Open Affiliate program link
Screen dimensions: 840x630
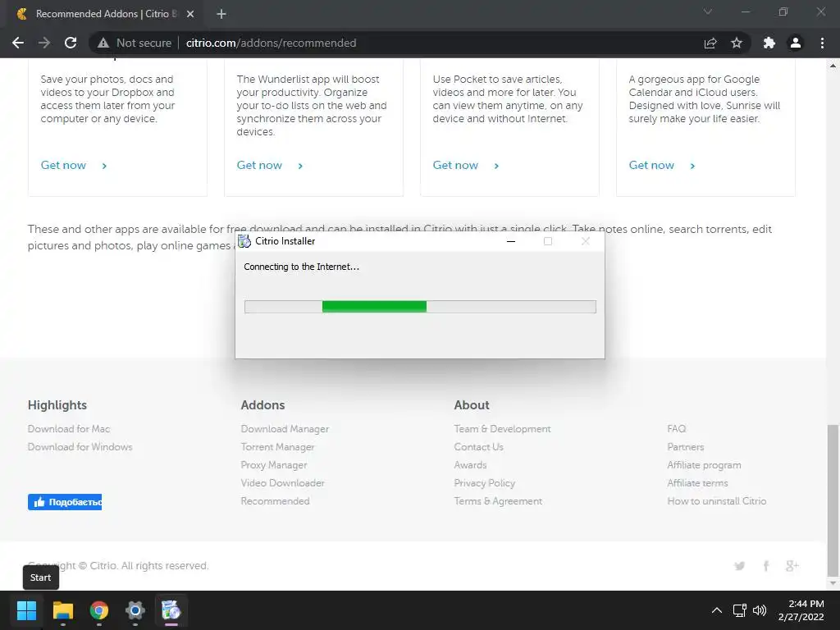704,465
